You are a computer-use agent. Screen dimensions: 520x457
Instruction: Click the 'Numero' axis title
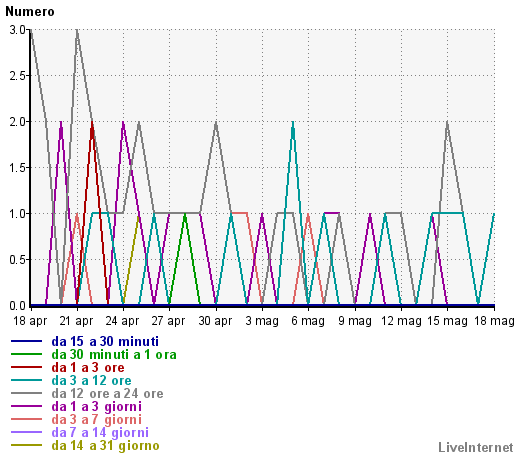click(30, 12)
